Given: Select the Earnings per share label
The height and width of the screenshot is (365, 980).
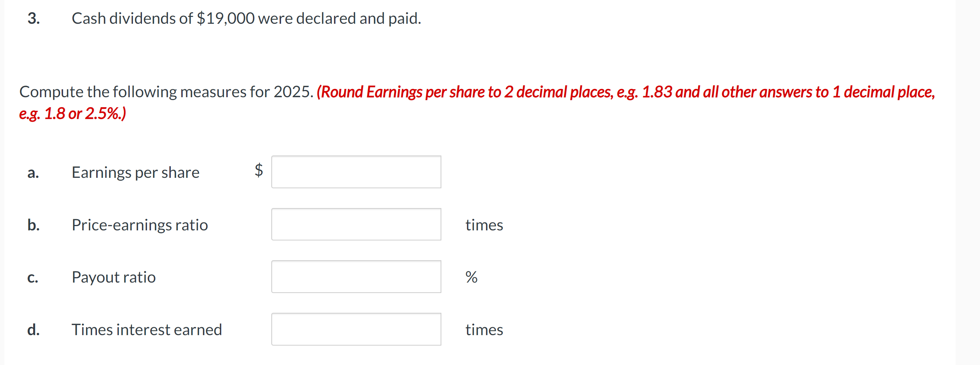Looking at the screenshot, I should click(135, 172).
